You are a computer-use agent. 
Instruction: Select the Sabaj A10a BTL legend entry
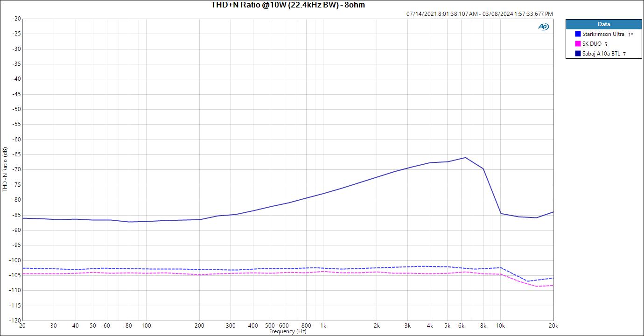pos(601,54)
